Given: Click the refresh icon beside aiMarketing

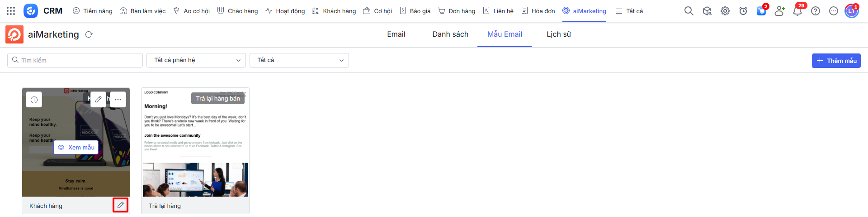Looking at the screenshot, I should tap(89, 34).
